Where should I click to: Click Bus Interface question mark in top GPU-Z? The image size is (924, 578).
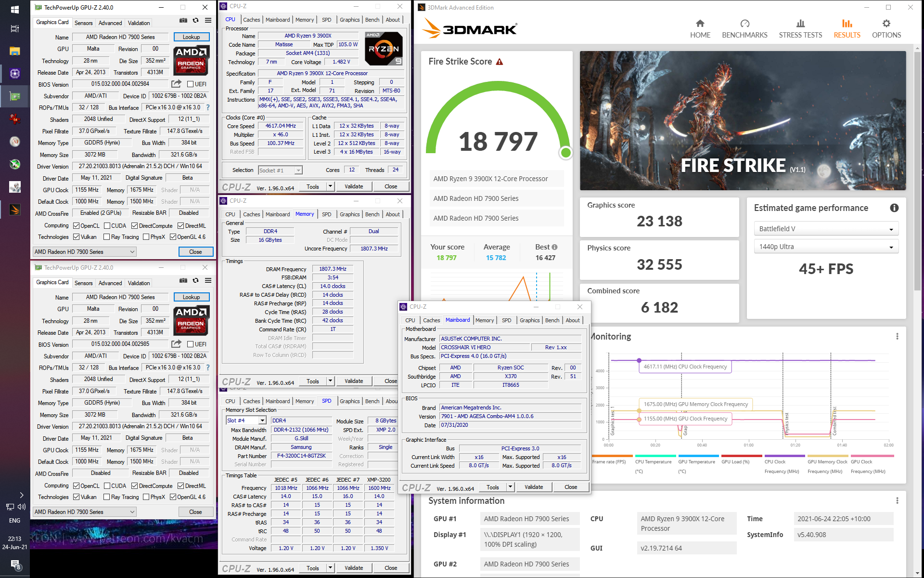pos(208,107)
